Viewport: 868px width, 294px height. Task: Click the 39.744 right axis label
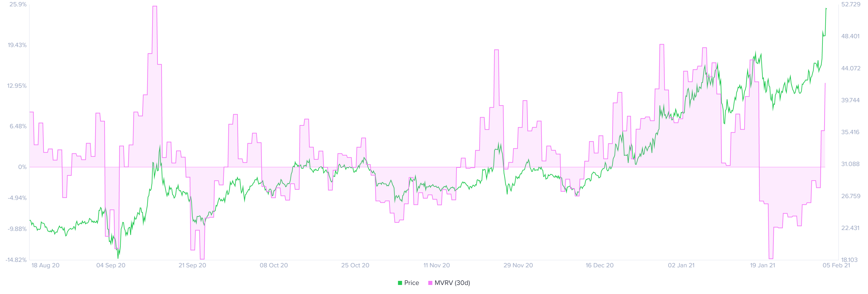850,100
